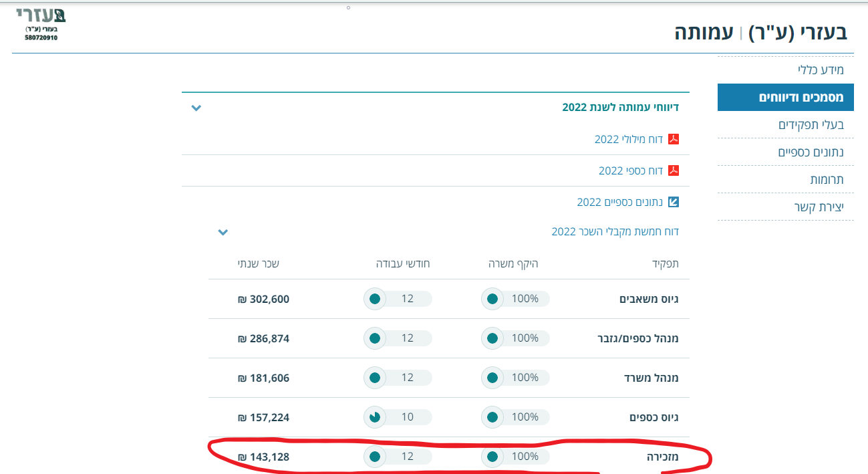Screen dimensions: 868x474
Task: Click the נתונים כספיים 2022 link
Action: pos(619,202)
